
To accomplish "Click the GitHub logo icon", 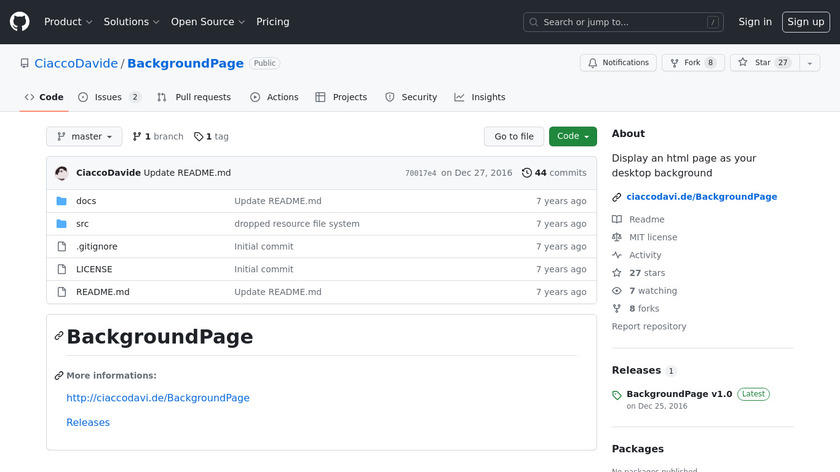I will [20, 21].
